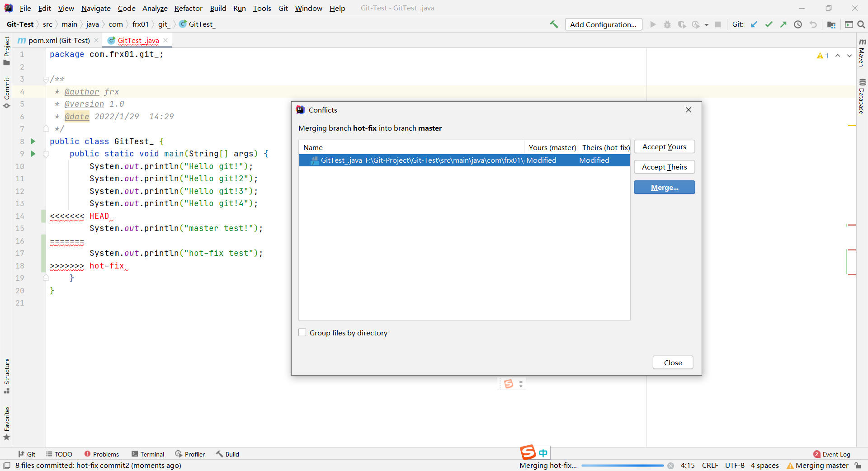Open the Structure tool window sidebar

tap(6, 376)
